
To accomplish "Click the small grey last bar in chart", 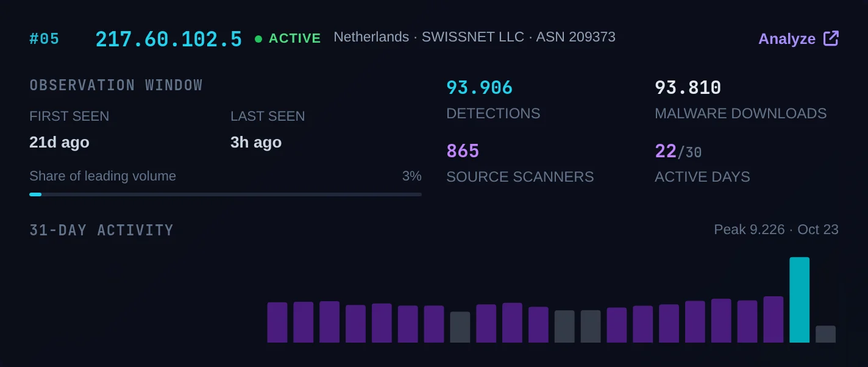I will [x=826, y=334].
